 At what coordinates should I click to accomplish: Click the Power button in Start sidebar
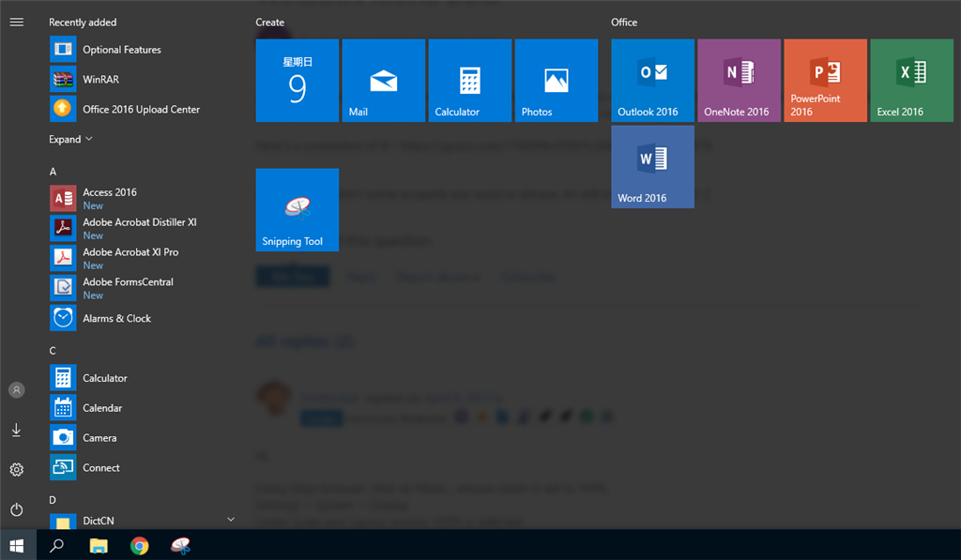point(17,509)
